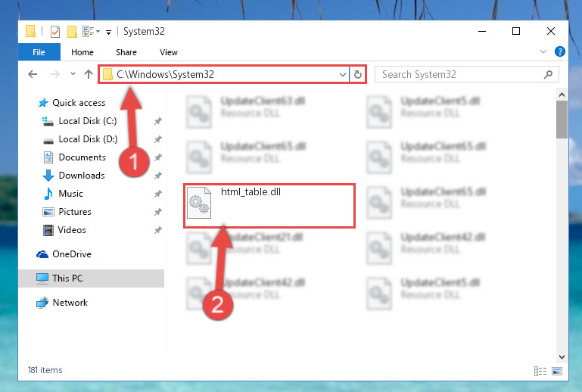Click the pin icon beside Documents
Image resolution: width=582 pixels, height=392 pixels.
click(x=157, y=157)
